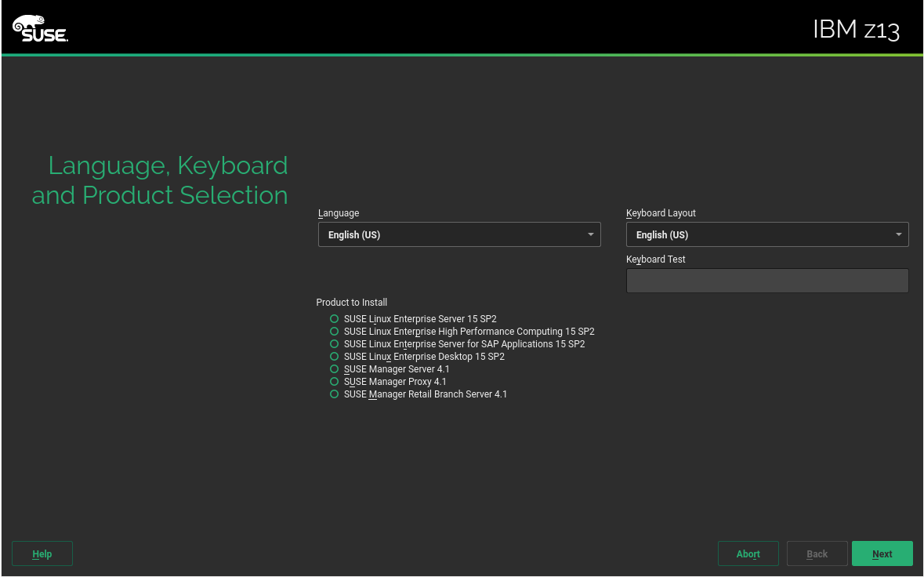This screenshot has width=924, height=577.
Task: Click the 'Language' label above the dropdown
Action: coord(339,213)
